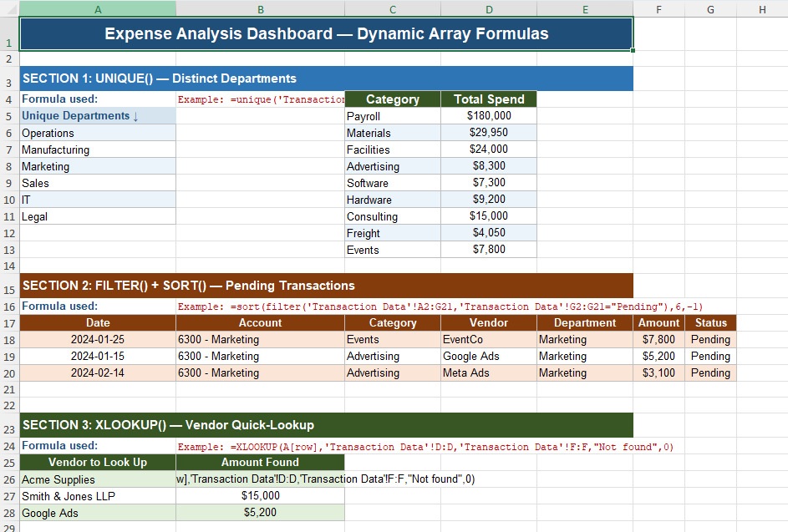Click the Department column header
Screen dimensions: 788x532
[585, 322]
